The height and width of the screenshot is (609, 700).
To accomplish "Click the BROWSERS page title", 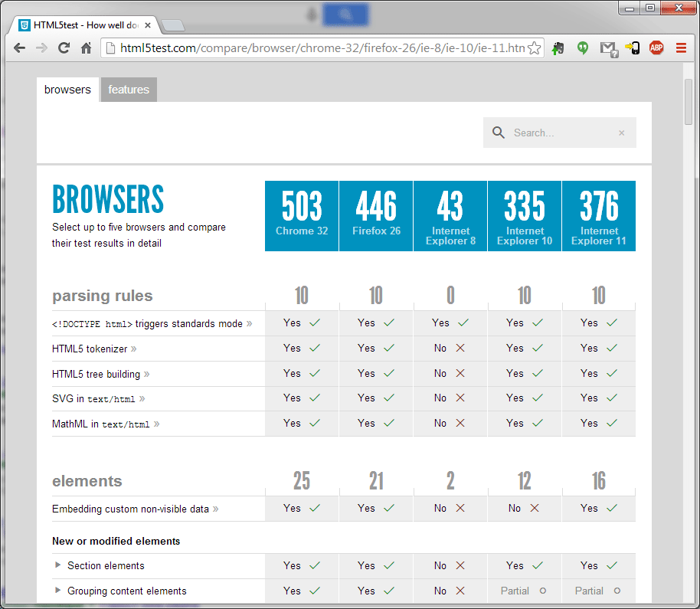I will click(x=108, y=200).
